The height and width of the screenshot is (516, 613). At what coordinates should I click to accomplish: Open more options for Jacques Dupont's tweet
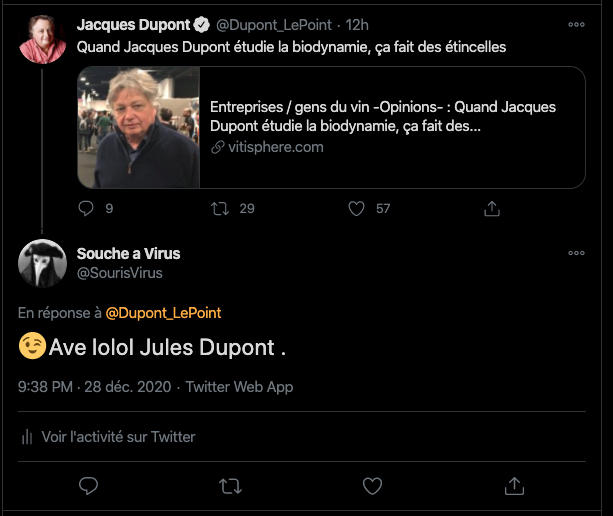tap(576, 25)
